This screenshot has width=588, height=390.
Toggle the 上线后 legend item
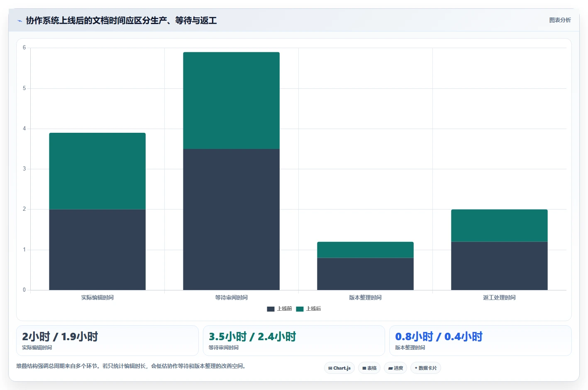click(x=308, y=309)
